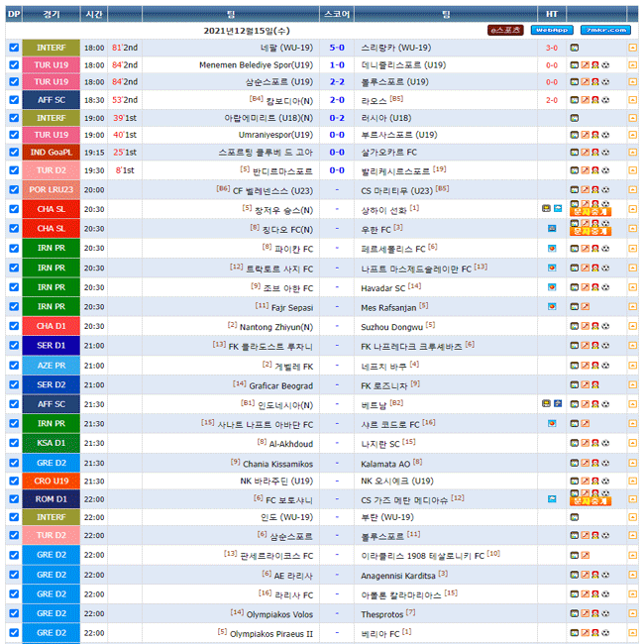Click the orange up-arrow icon in the Al-Akhdoud row

pyautogui.click(x=632, y=443)
